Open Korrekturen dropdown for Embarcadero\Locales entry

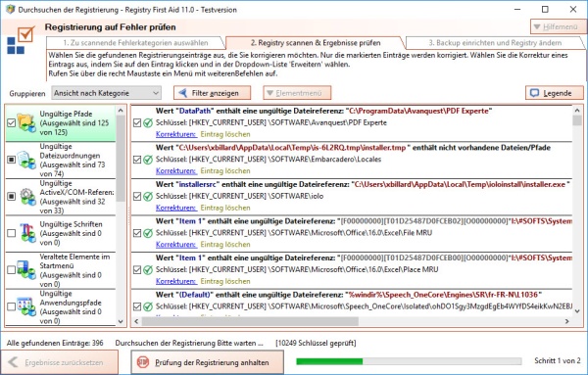pyautogui.click(x=175, y=170)
